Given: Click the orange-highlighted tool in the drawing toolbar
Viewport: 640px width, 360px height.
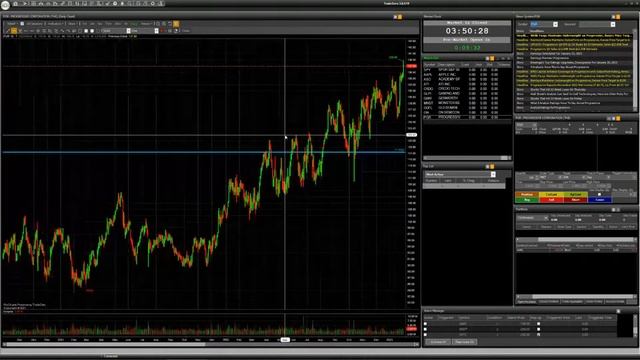Looking at the screenshot, I should click(x=13, y=31).
